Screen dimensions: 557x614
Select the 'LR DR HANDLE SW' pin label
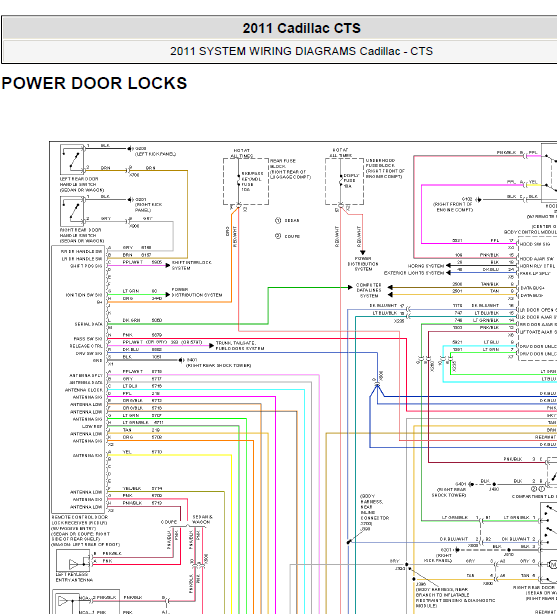[81, 259]
